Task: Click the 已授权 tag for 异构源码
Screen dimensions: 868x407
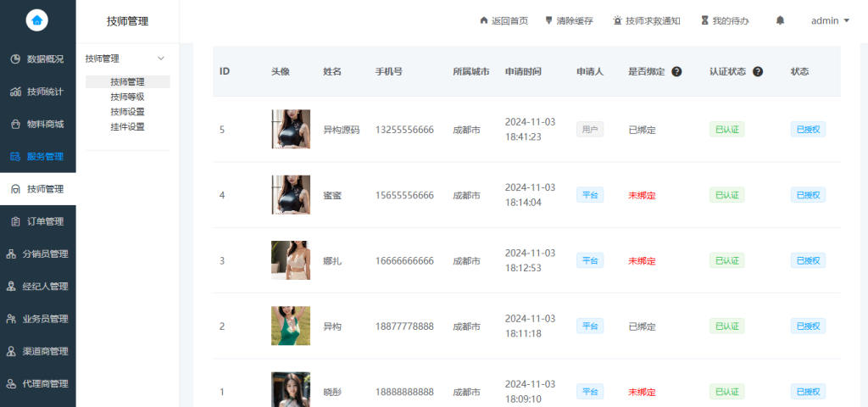Action: tap(808, 130)
